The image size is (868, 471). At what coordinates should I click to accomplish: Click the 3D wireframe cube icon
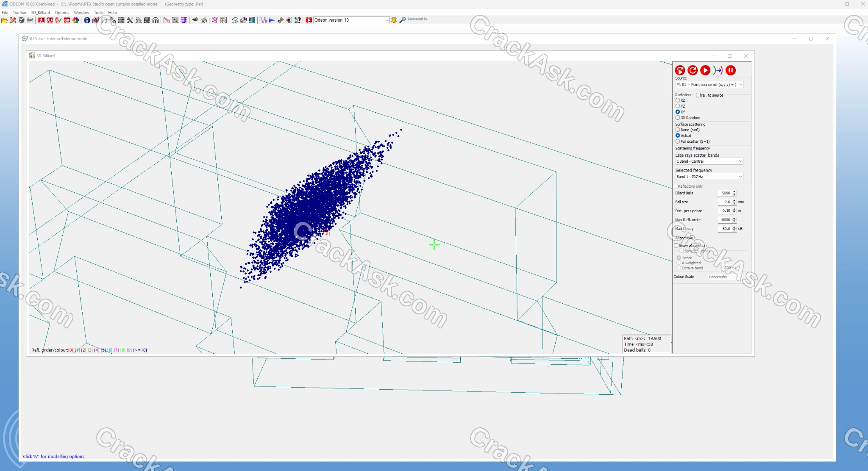point(235,20)
